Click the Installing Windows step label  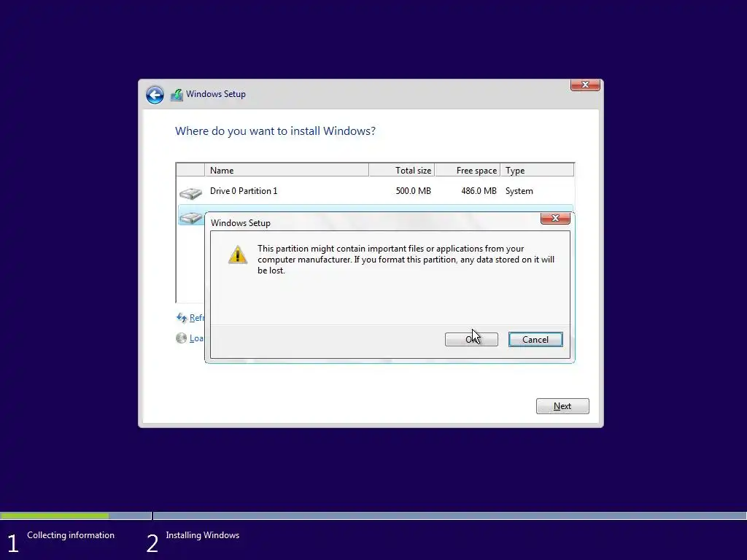(203, 535)
